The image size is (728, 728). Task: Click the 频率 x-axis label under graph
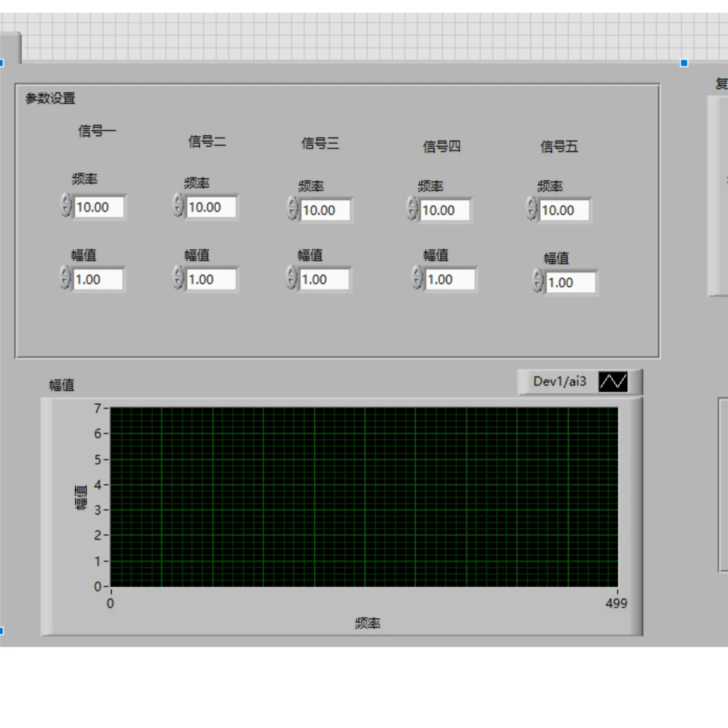pos(367,623)
